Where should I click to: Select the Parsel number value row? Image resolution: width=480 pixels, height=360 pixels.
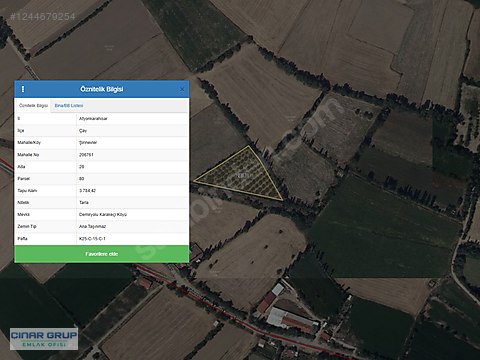(x=132, y=179)
